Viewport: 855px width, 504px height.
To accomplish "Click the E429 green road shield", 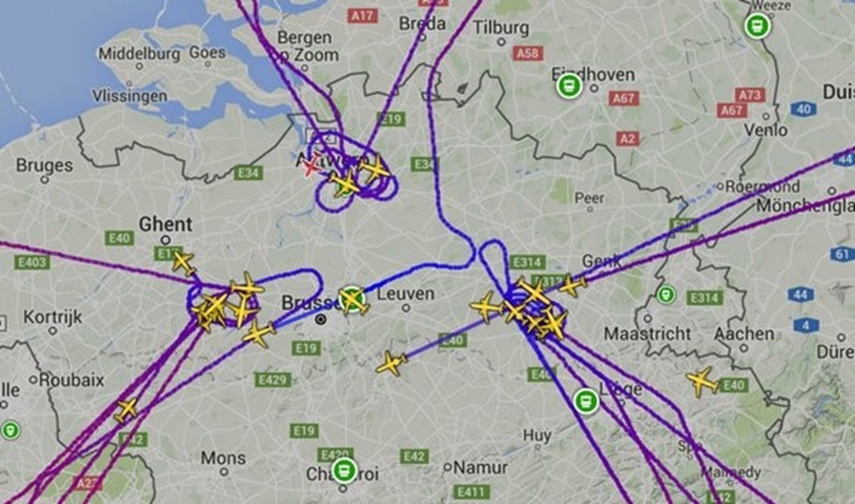I will 273,379.
